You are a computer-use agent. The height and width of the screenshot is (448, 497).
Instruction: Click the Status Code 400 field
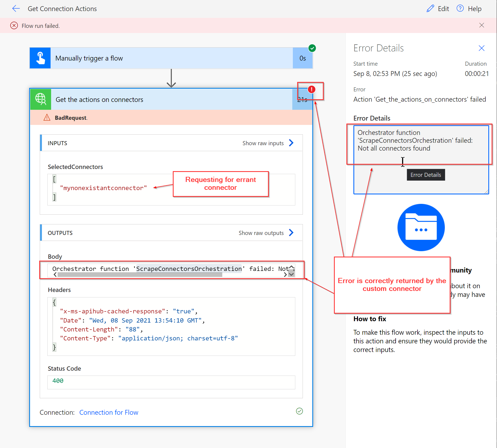pos(171,381)
